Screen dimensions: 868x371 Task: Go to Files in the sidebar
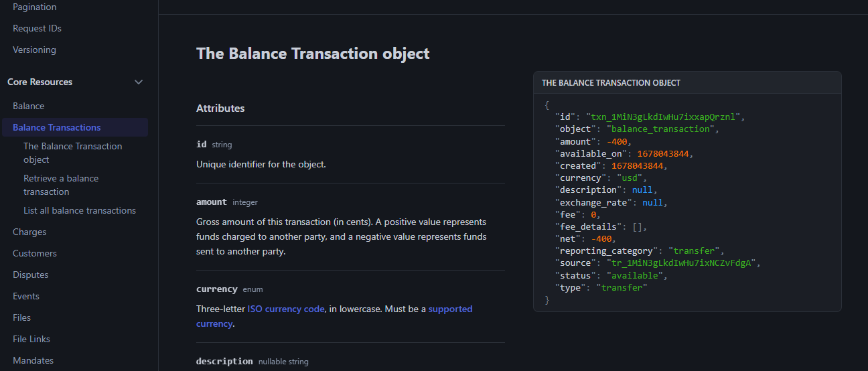(x=22, y=318)
